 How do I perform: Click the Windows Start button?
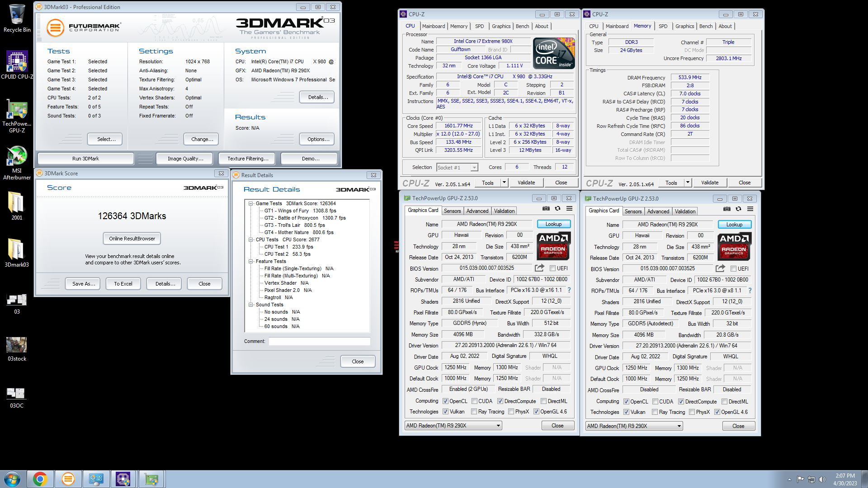click(x=12, y=479)
